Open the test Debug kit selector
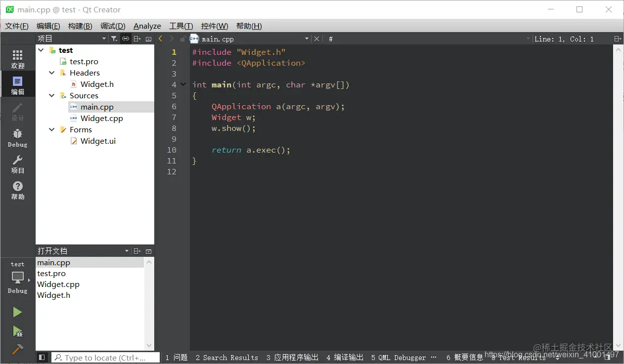Image resolution: width=624 pixels, height=364 pixels. point(17,278)
